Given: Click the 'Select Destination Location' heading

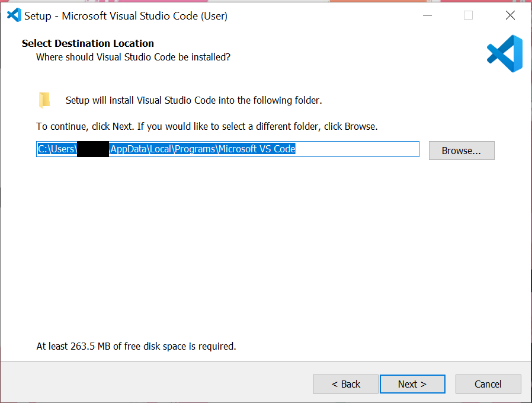Looking at the screenshot, I should pos(88,43).
